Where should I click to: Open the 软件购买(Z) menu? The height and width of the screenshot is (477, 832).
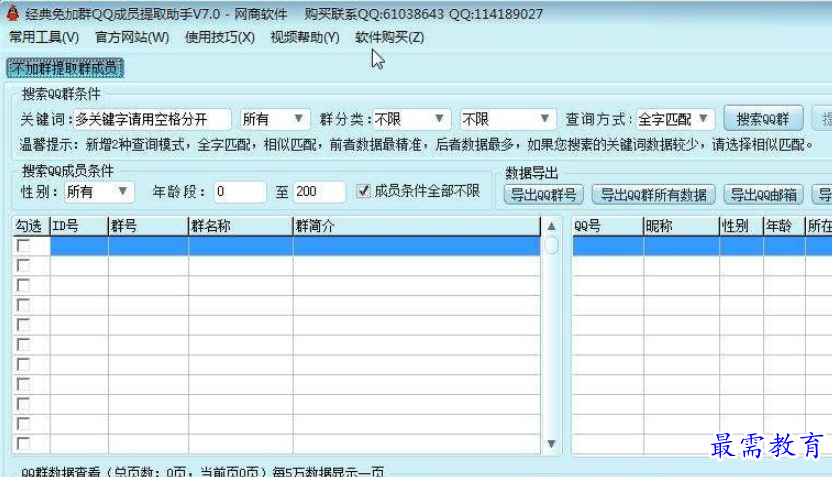point(389,37)
